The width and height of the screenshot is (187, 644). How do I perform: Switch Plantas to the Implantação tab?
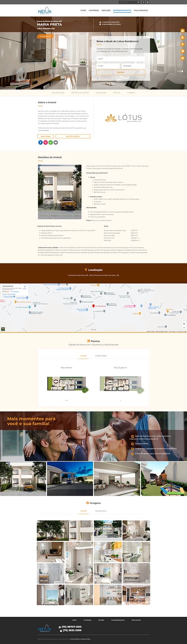tap(101, 356)
